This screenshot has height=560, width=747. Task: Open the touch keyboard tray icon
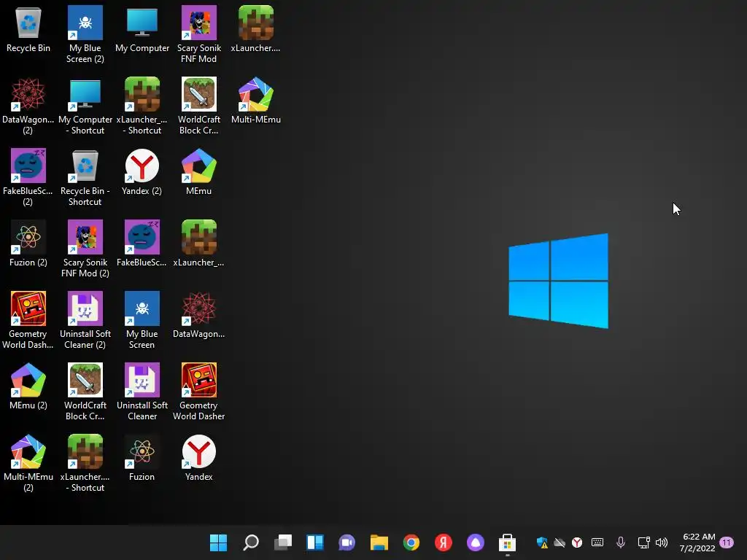[597, 542]
